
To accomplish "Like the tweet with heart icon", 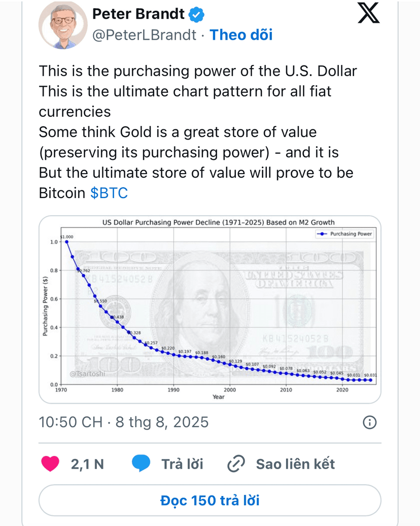I will click(x=50, y=464).
